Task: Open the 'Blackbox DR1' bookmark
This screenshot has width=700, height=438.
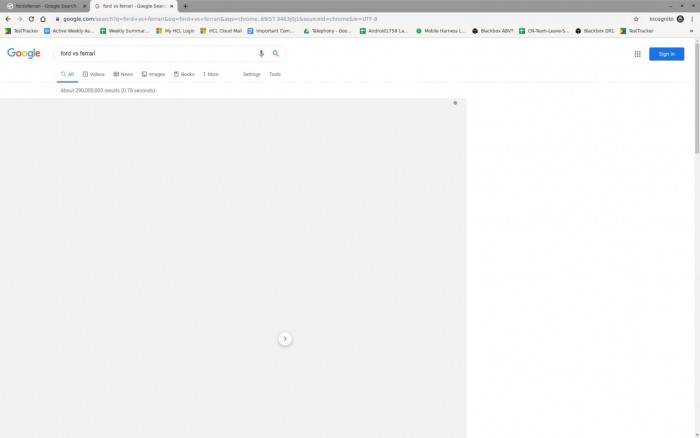Action: click(x=595, y=31)
